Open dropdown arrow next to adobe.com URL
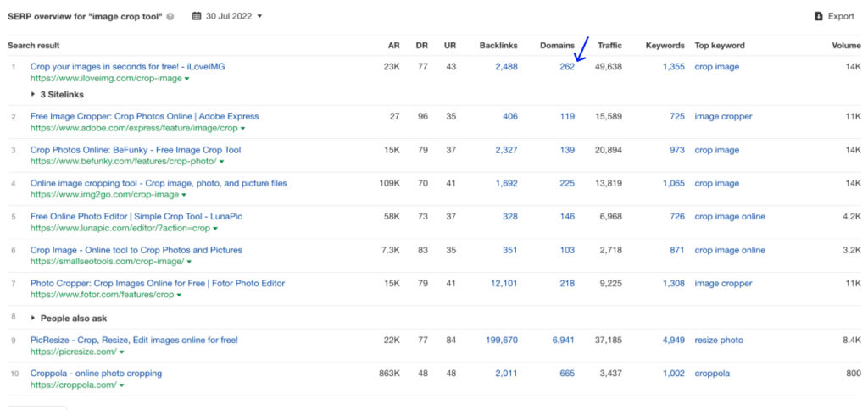This screenshot has width=868, height=410. click(243, 129)
